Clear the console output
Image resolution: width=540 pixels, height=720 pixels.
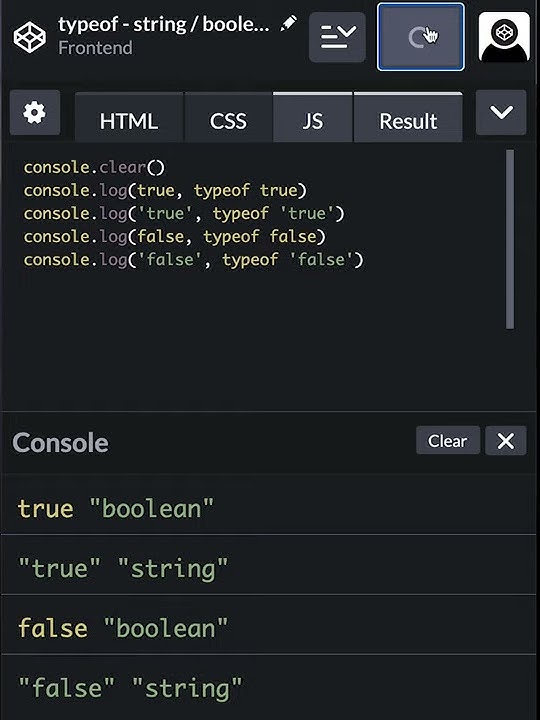pyautogui.click(x=448, y=441)
